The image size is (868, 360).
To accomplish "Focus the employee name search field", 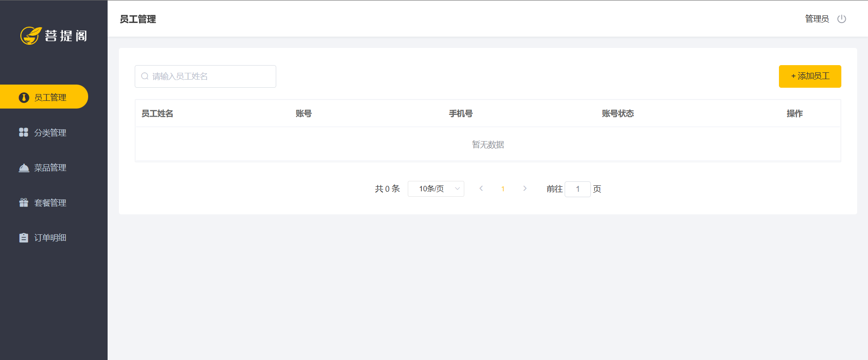I will coord(205,76).
